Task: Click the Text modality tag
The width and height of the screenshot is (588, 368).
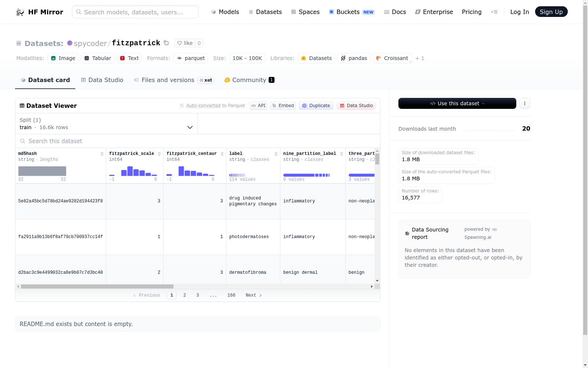Action: pos(129,58)
